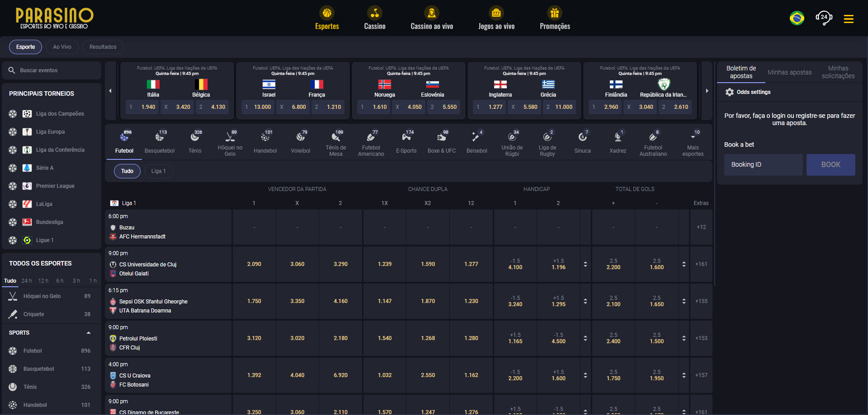Select the Esporte tab
Screen dimensions: 868x415
point(25,47)
